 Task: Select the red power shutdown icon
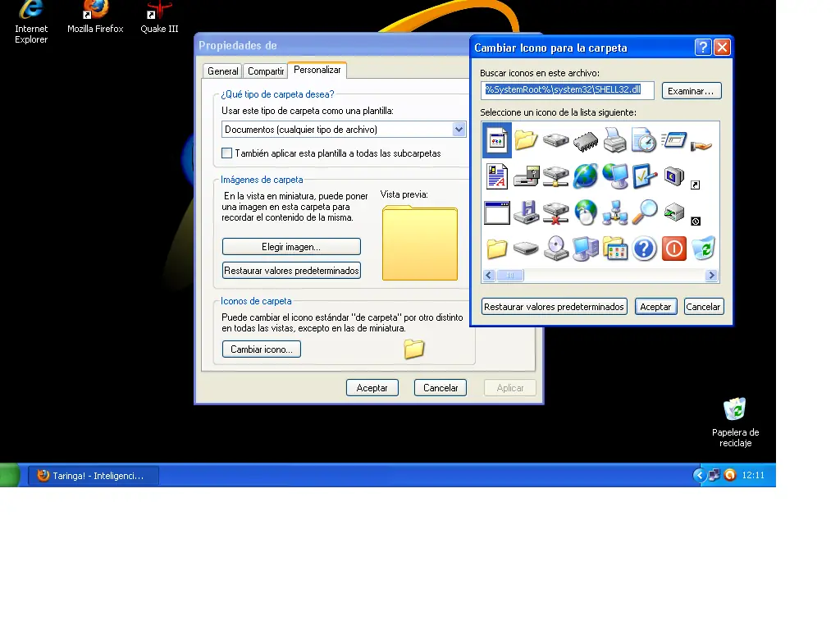point(674,249)
